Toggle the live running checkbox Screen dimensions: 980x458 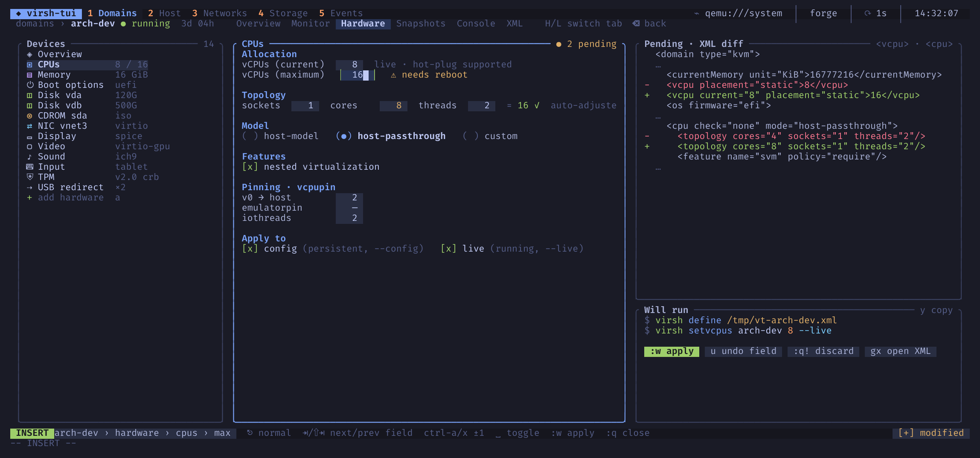point(512,249)
